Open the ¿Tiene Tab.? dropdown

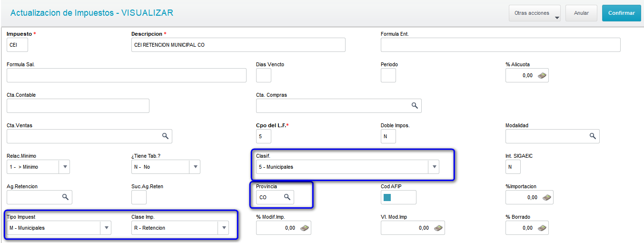click(x=195, y=167)
